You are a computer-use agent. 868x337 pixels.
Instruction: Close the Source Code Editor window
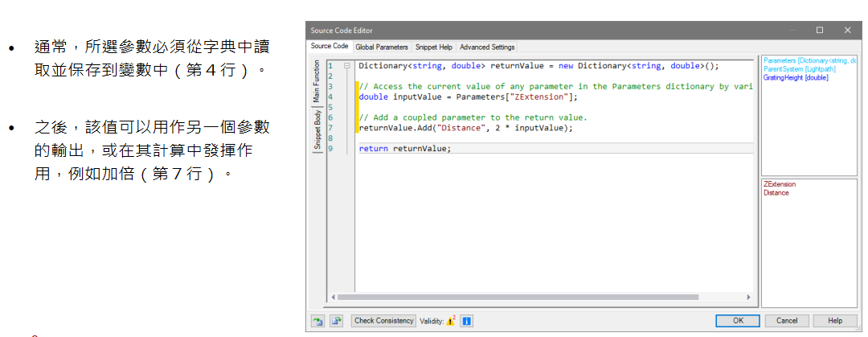tap(848, 31)
